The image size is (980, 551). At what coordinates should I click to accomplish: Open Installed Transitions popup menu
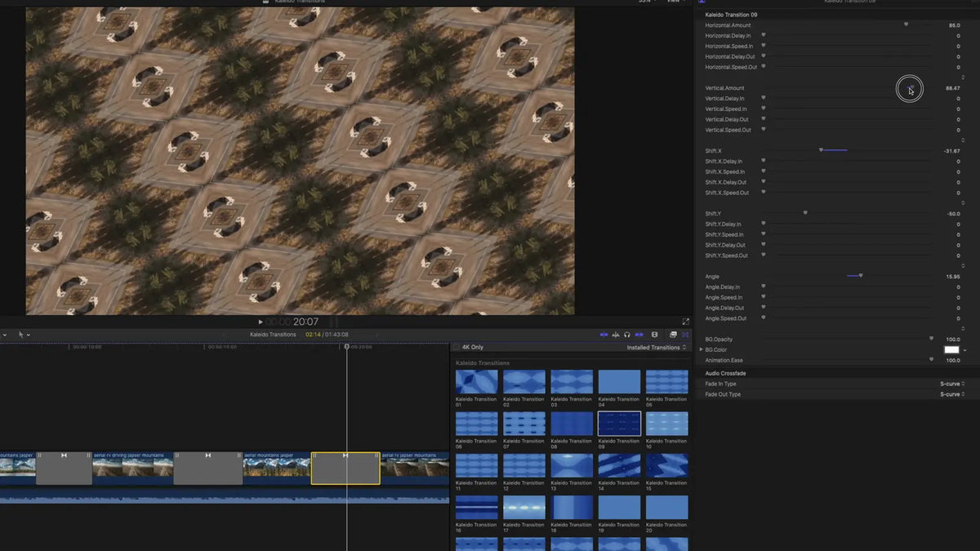(x=657, y=348)
